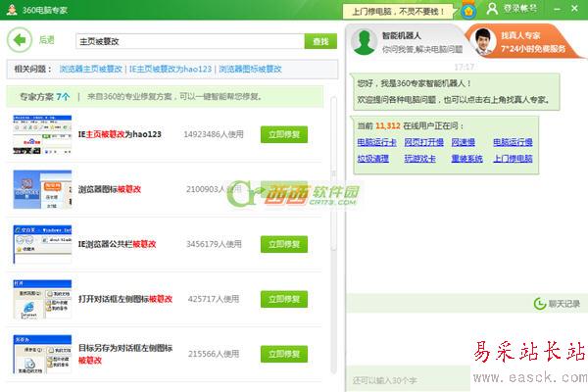Open related link 浏览器主页被篡改
The image size is (588, 392).
[91, 69]
